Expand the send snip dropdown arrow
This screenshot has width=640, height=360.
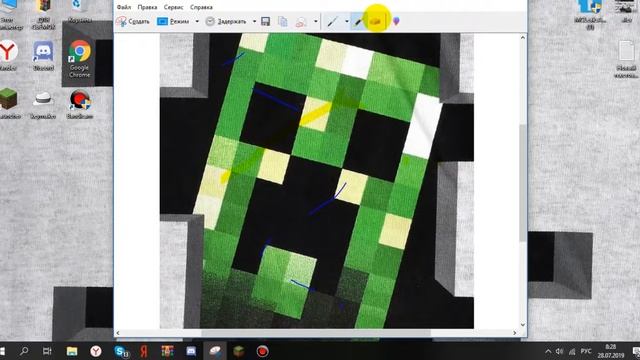click(316, 21)
